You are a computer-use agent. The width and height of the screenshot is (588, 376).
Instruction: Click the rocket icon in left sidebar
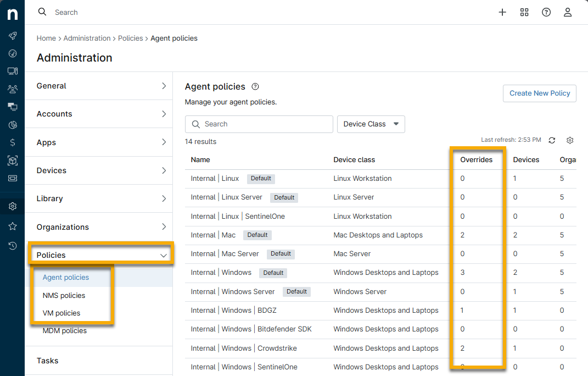tap(13, 36)
